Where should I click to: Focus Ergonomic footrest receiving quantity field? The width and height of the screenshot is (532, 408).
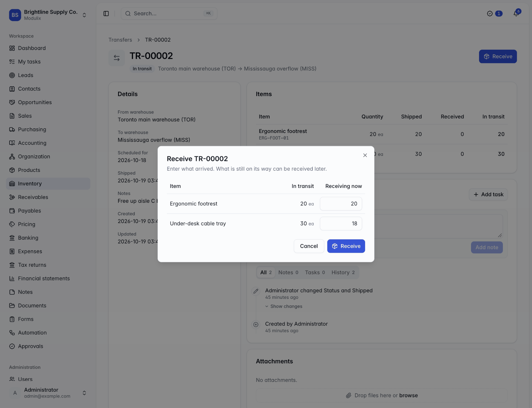pos(341,204)
